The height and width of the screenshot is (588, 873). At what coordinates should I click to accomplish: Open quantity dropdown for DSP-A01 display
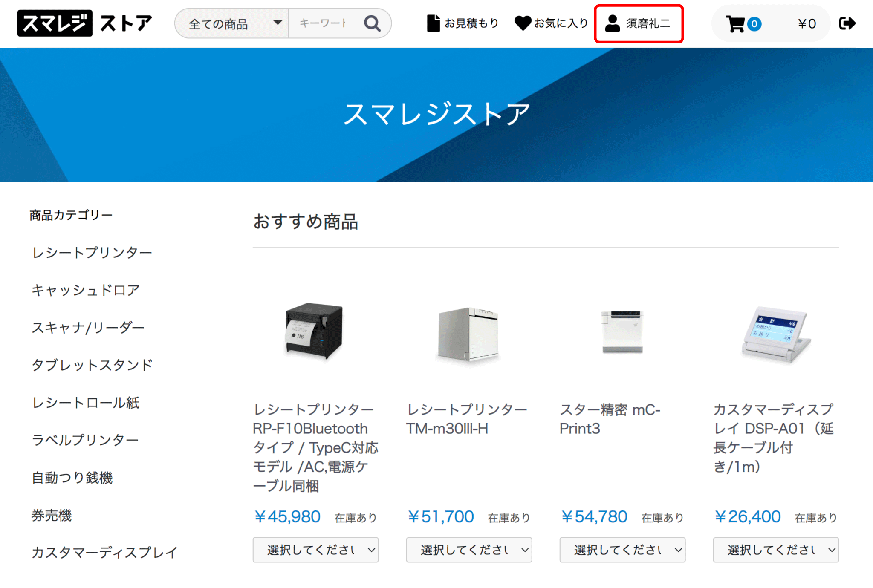(x=776, y=550)
